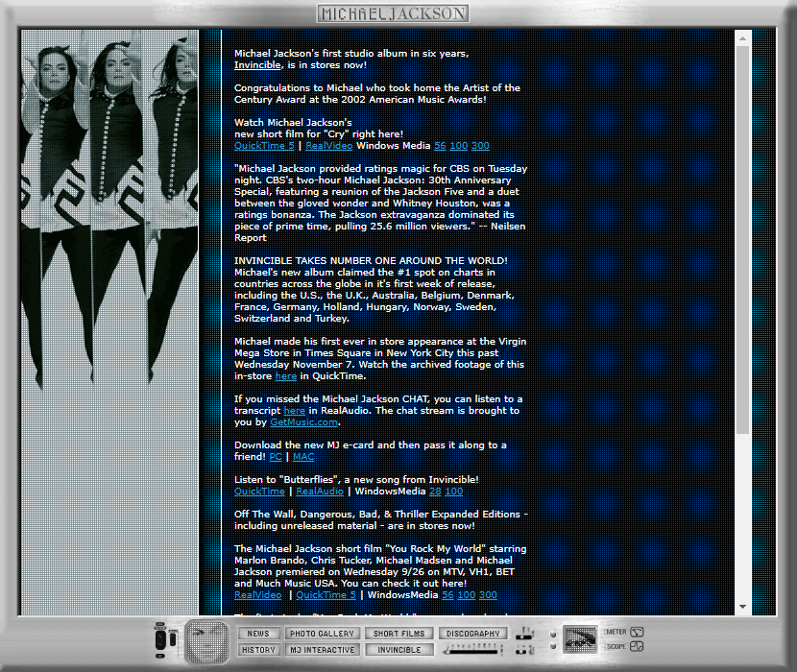Screen dimensions: 797x672
Task: Open WindowsMedia 100 for Butterflies
Action: click(454, 492)
